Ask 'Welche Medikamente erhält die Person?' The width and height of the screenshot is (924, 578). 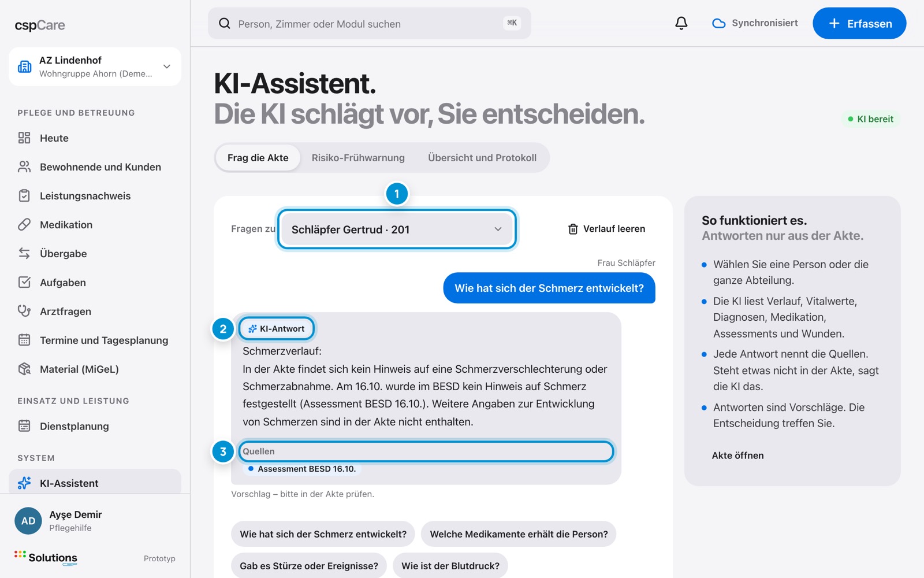point(519,534)
